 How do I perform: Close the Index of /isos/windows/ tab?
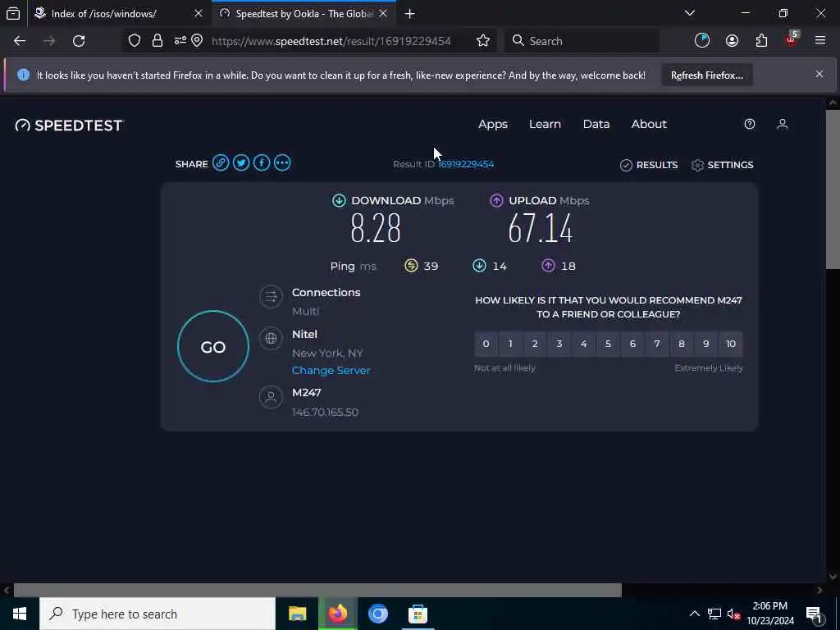coord(199,14)
